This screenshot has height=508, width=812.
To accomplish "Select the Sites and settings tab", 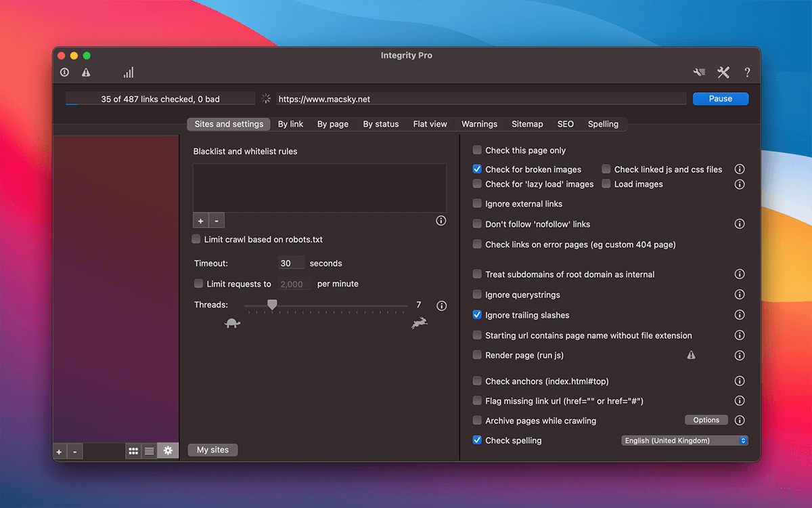I will point(229,124).
